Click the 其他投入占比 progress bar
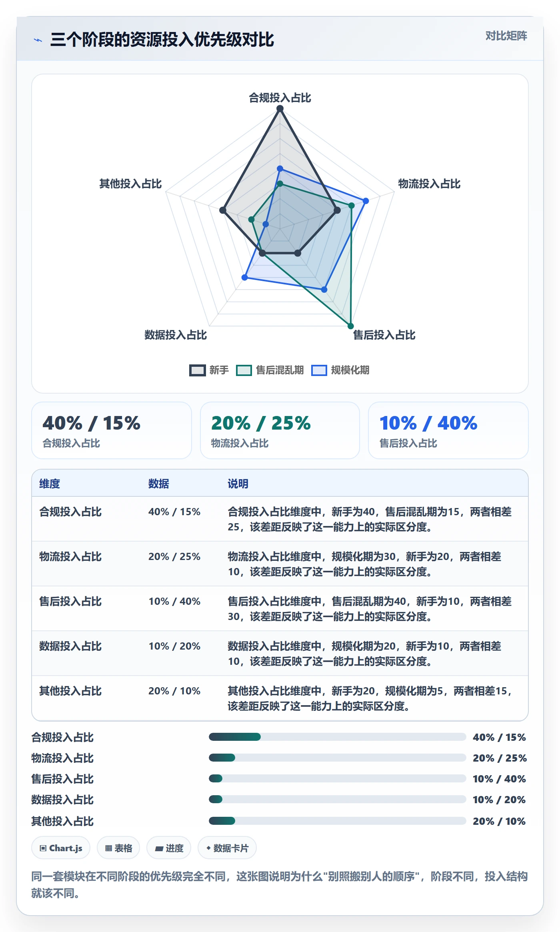This screenshot has width=560, height=932. (337, 821)
